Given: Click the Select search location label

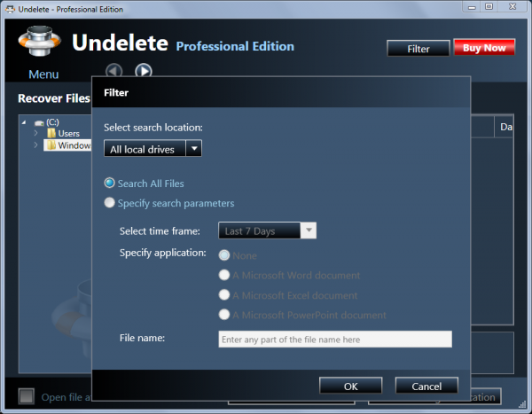Looking at the screenshot, I should tap(153, 128).
